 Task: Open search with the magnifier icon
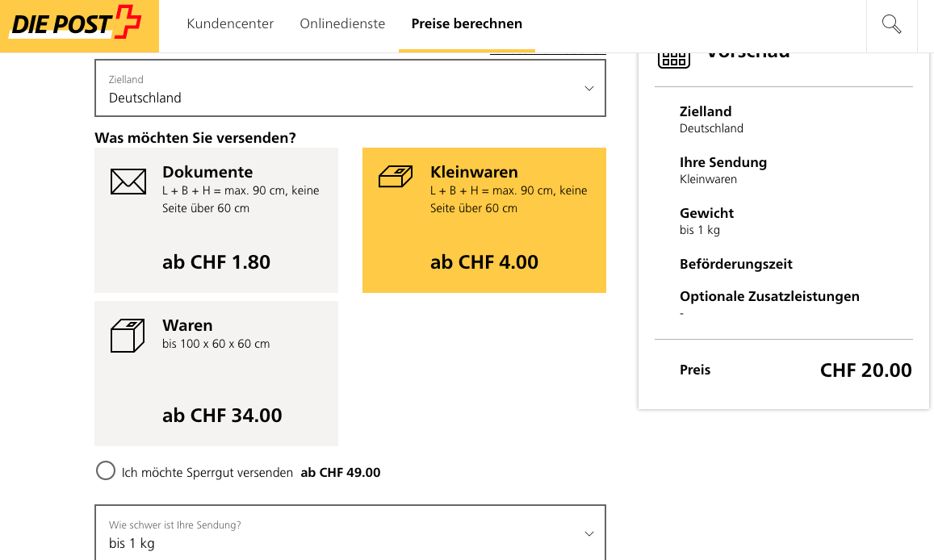click(x=891, y=24)
